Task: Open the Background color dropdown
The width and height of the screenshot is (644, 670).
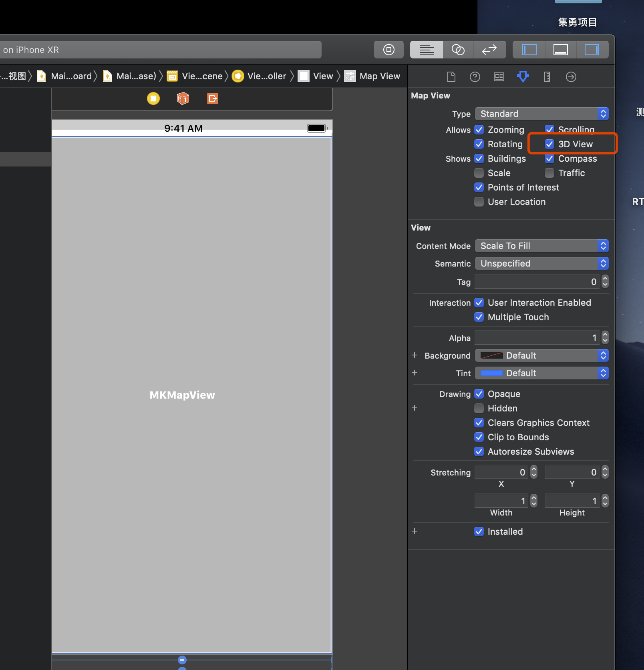Action: coord(541,355)
